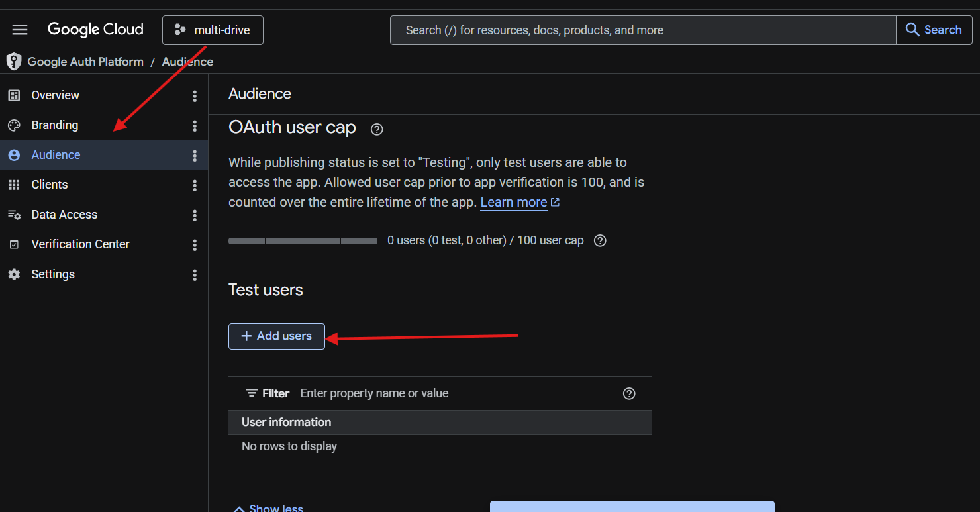980x512 pixels.
Task: Click the Filter icon label
Action: (268, 393)
